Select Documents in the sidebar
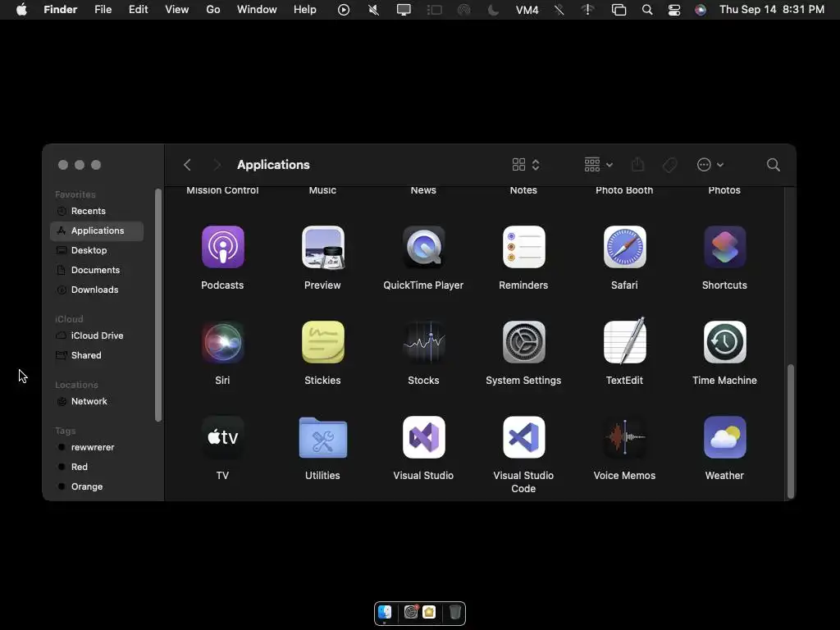 [97, 270]
